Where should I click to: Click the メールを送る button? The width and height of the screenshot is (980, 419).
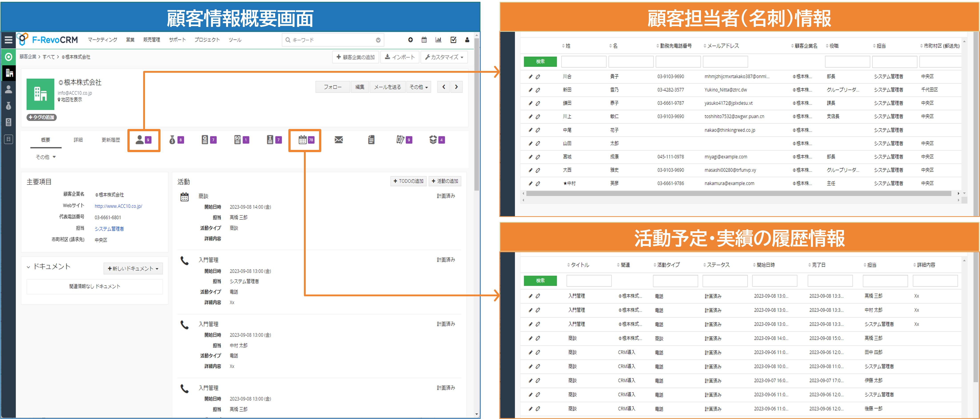tap(387, 87)
